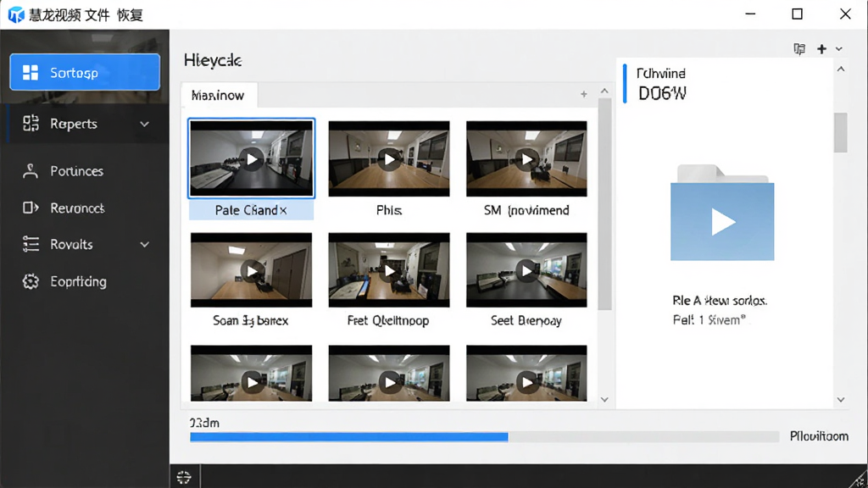The width and height of the screenshot is (868, 488).
Task: Click the Sortesp grid icon in sidebar
Action: coord(31,73)
